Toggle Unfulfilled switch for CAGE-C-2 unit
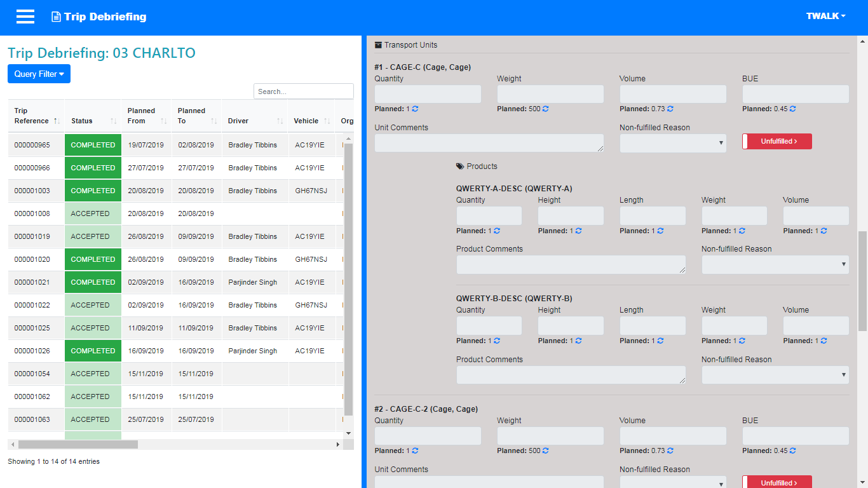This screenshot has height=488, width=868. [777, 482]
